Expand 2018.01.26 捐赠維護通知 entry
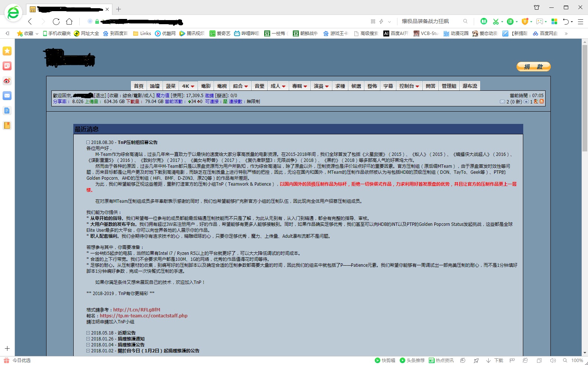 click(88, 339)
